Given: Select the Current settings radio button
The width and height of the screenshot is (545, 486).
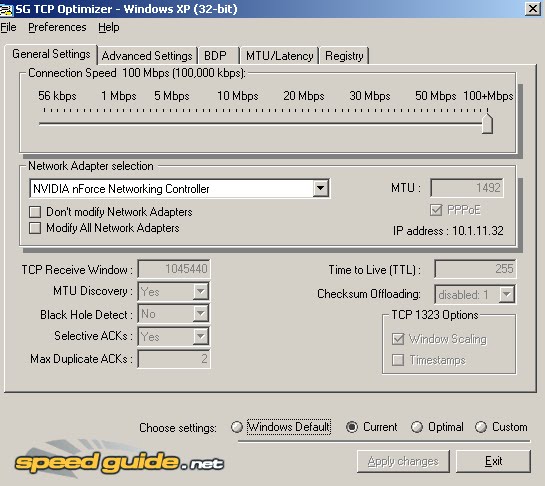Looking at the screenshot, I should click(x=352, y=427).
